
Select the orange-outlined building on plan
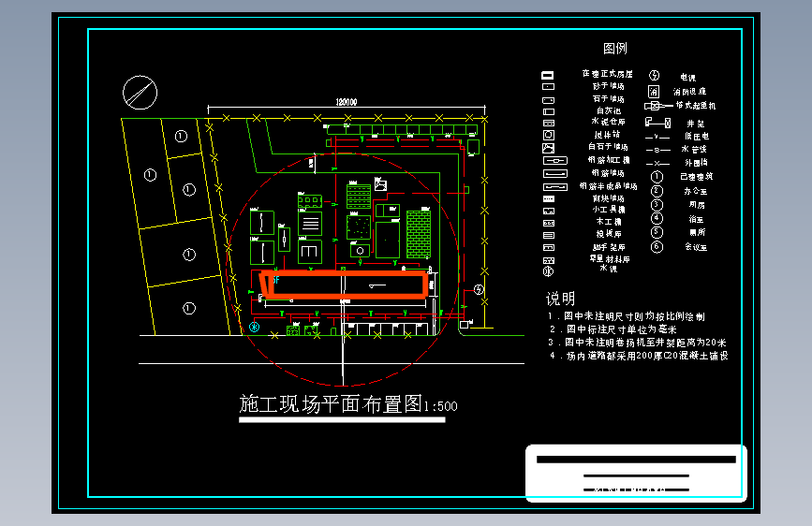coord(344,285)
